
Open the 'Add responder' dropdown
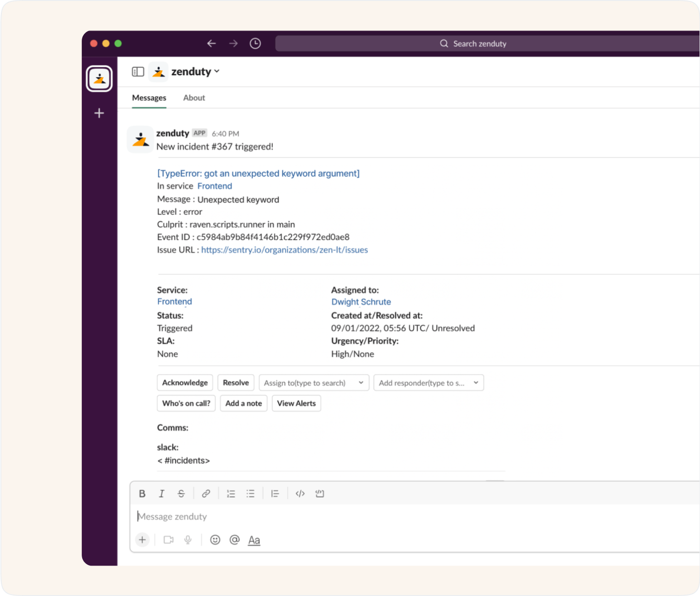coord(428,382)
